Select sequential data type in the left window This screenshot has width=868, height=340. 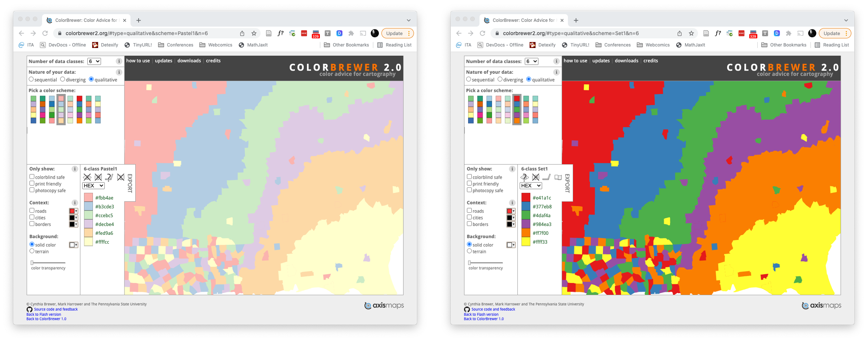(x=32, y=79)
